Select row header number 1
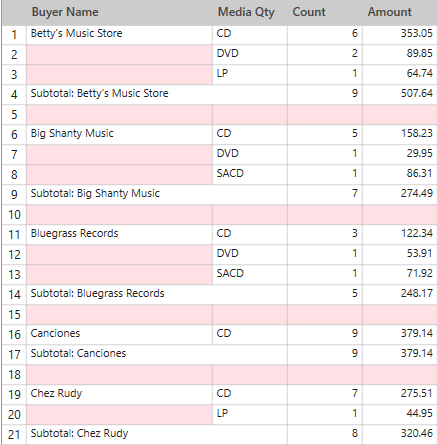Viewport: 438px width, 445px height. tap(14, 35)
